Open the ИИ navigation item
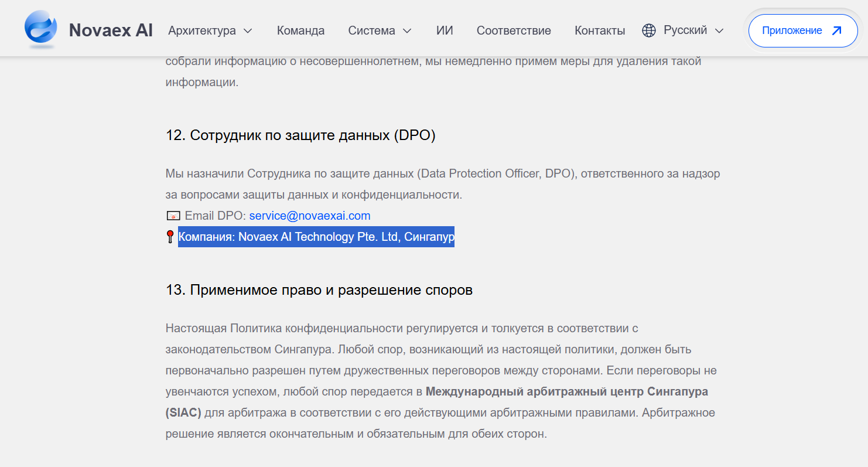Image resolution: width=868 pixels, height=467 pixels. pos(445,30)
